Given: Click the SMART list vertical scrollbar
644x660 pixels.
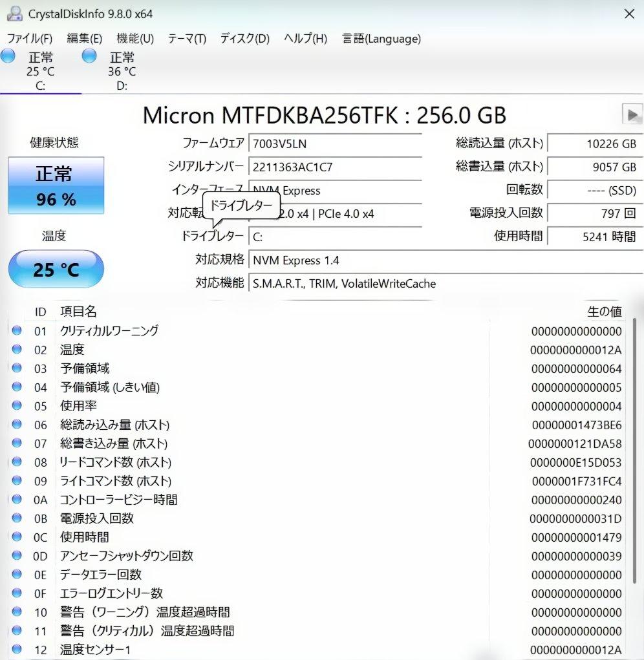Looking at the screenshot, I should coord(634,451).
